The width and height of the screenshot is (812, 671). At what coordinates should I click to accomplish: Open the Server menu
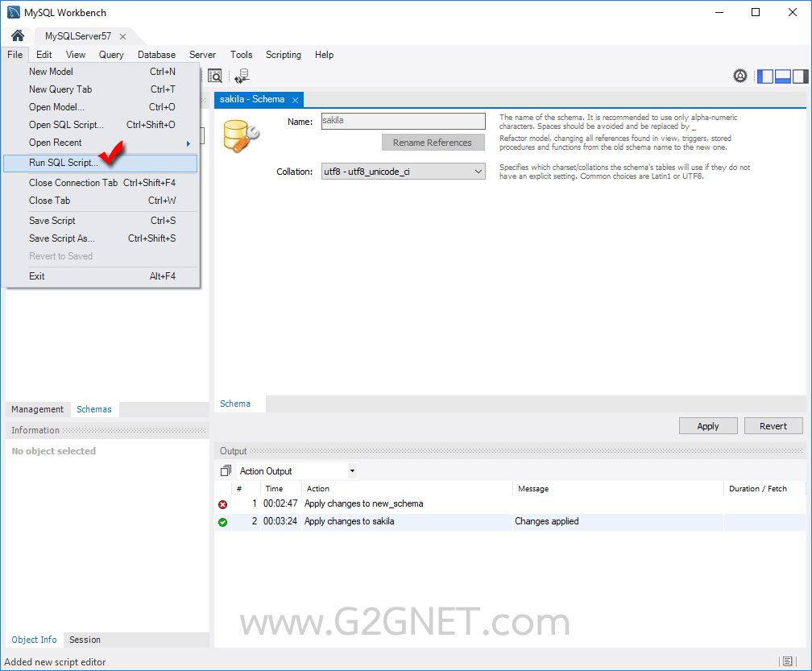pyautogui.click(x=202, y=54)
